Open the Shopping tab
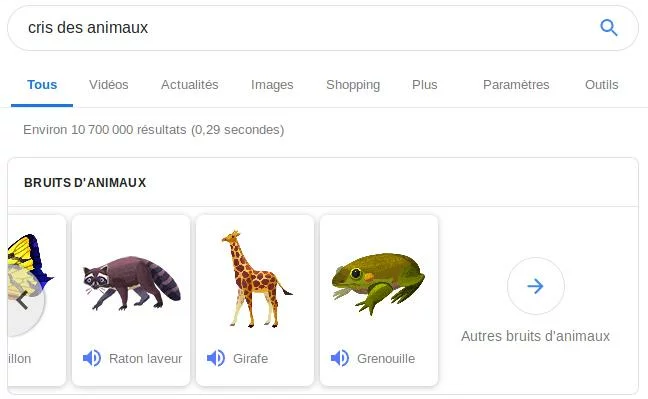Viewport: 648px width, 399px height. (x=353, y=85)
